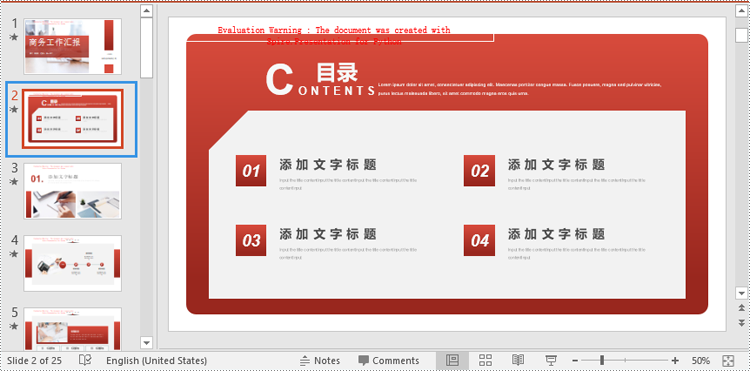Screen dimensions: 750x371
Task: Click the Slide 2 of 25 indicator
Action: (x=34, y=360)
